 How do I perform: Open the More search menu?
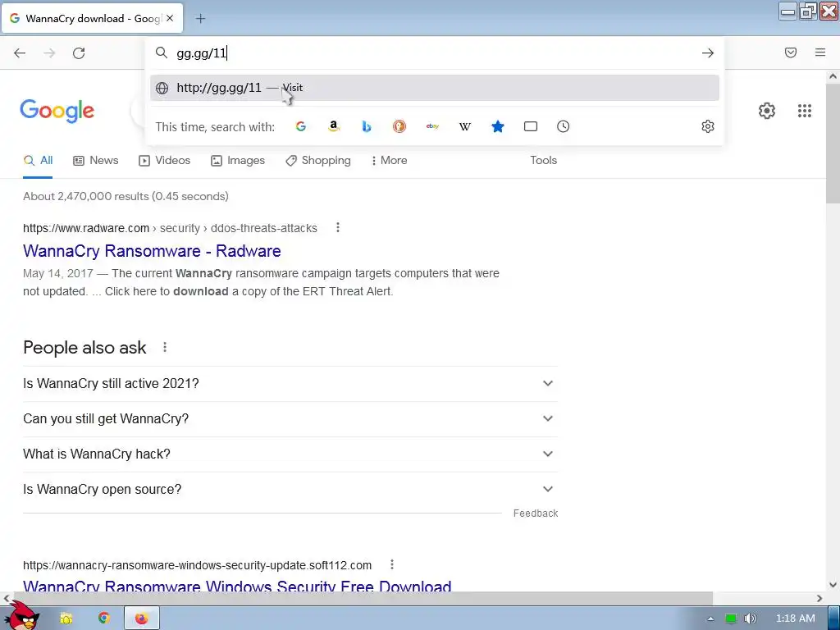pos(390,161)
